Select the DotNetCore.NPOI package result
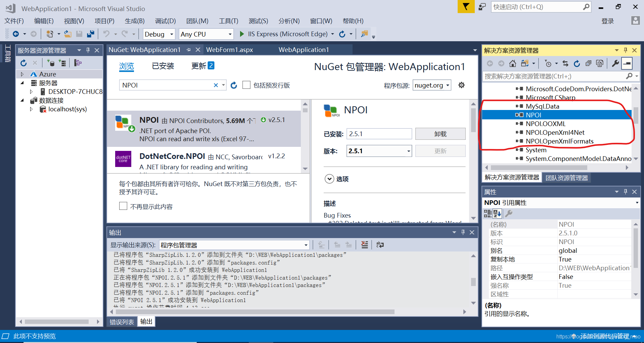The height and width of the screenshot is (343, 644). [204, 160]
